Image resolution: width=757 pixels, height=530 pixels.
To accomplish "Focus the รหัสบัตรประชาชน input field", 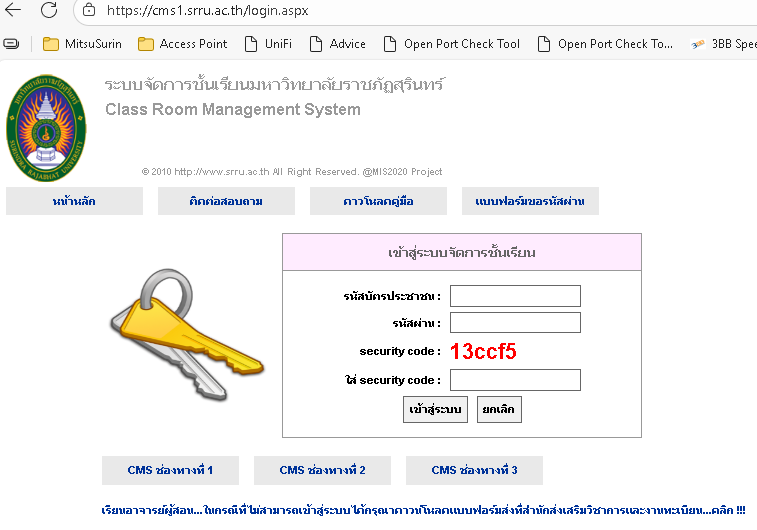I will [515, 296].
